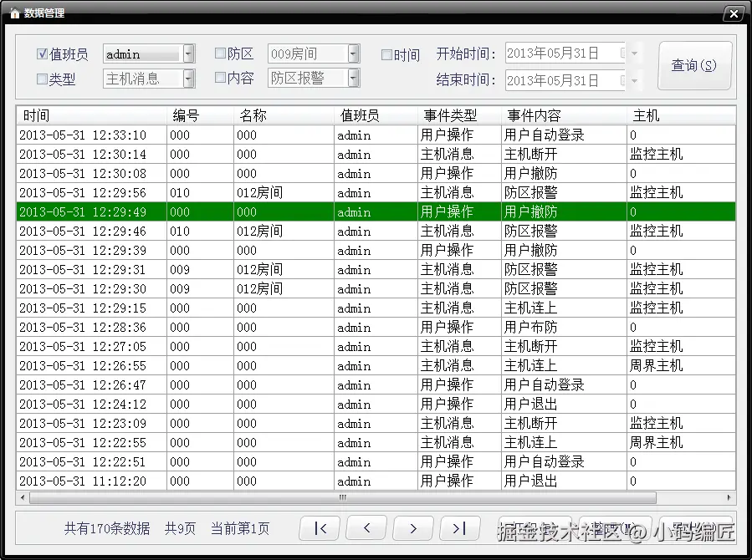752x560 pixels.
Task: Sort by the 主机 column header
Action: coord(681,115)
